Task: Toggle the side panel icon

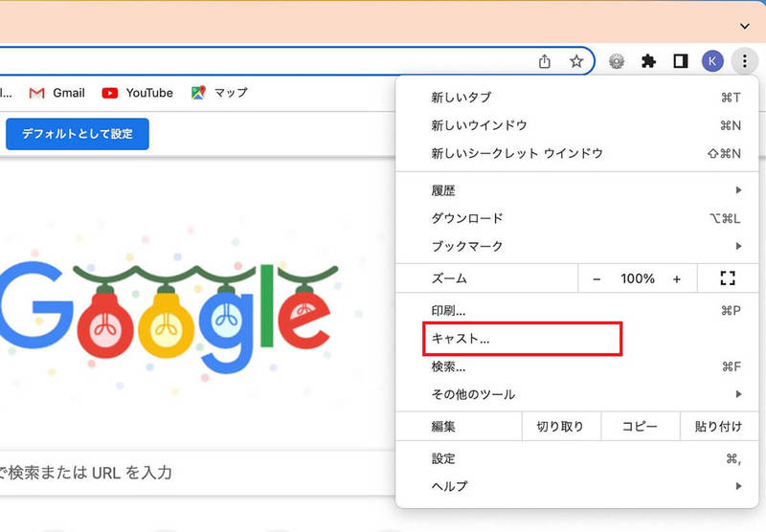Action: [x=681, y=61]
